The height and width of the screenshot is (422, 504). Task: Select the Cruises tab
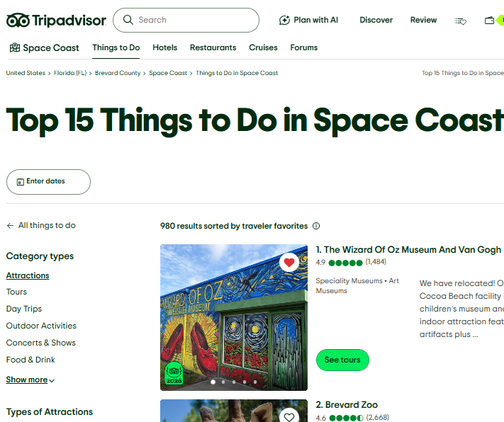263,47
